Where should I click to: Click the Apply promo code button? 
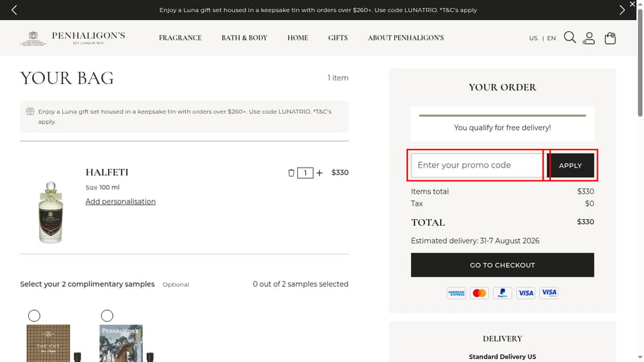click(x=570, y=166)
